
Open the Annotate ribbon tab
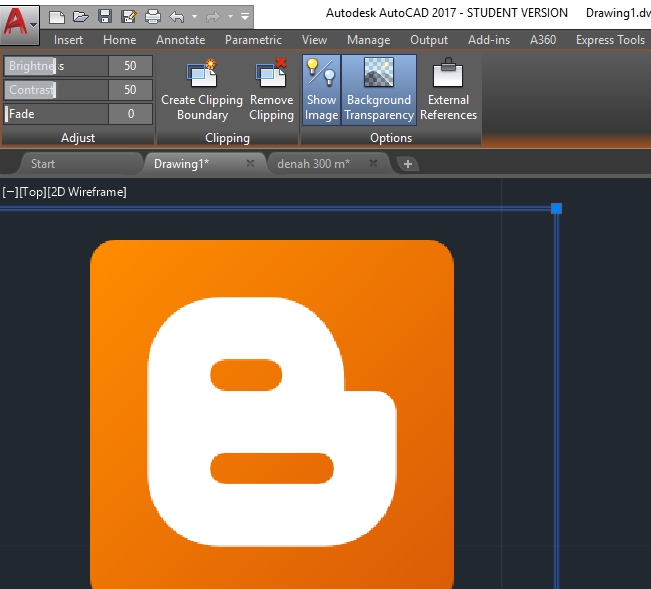click(x=180, y=40)
